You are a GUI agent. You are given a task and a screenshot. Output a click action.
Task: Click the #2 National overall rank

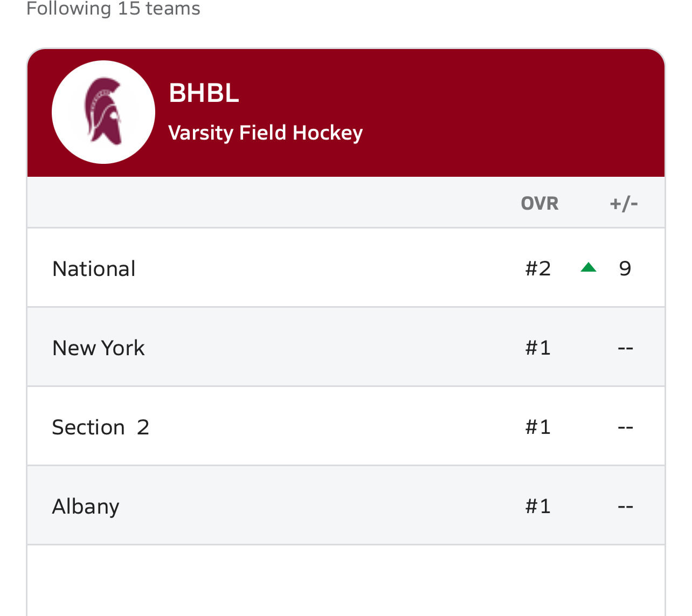pyautogui.click(x=538, y=268)
